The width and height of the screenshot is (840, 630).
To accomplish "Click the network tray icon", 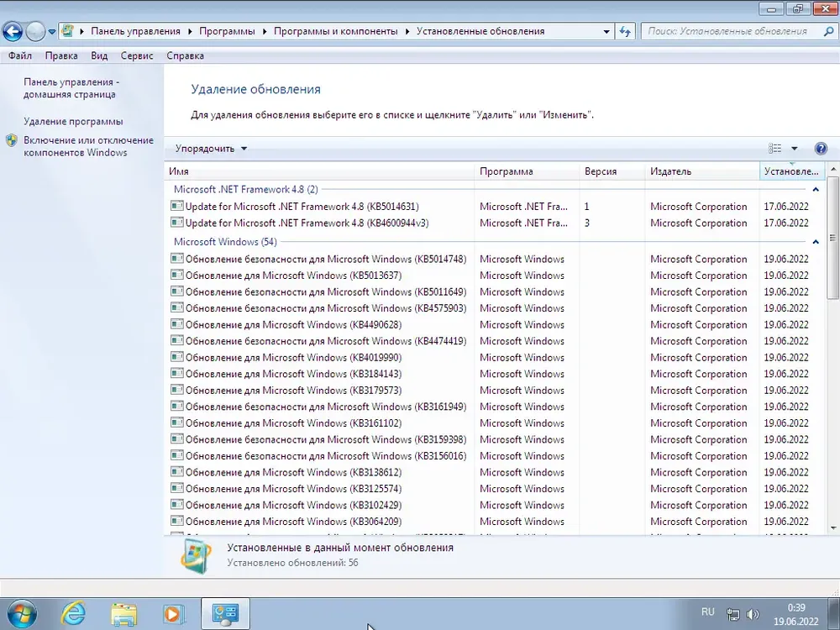I will pyautogui.click(x=732, y=615).
